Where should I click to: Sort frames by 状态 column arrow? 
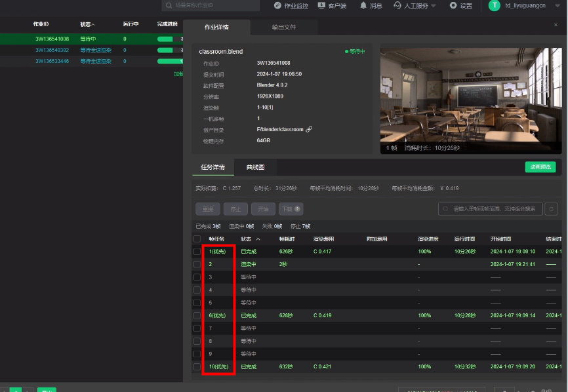(x=258, y=239)
